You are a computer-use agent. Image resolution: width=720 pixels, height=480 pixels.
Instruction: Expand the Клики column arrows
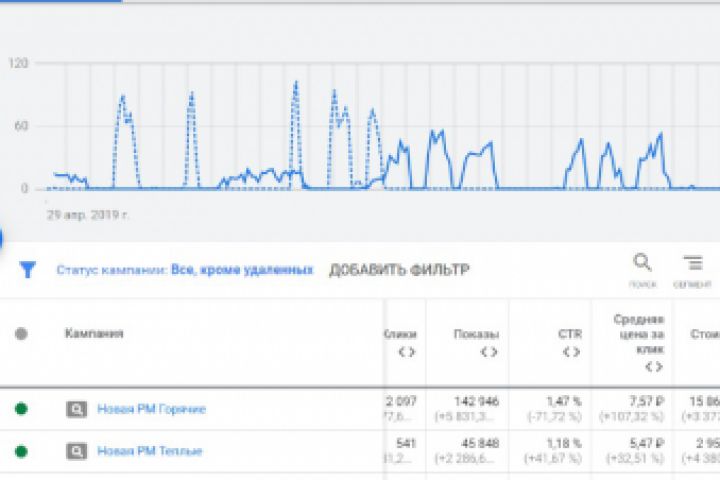point(406,352)
